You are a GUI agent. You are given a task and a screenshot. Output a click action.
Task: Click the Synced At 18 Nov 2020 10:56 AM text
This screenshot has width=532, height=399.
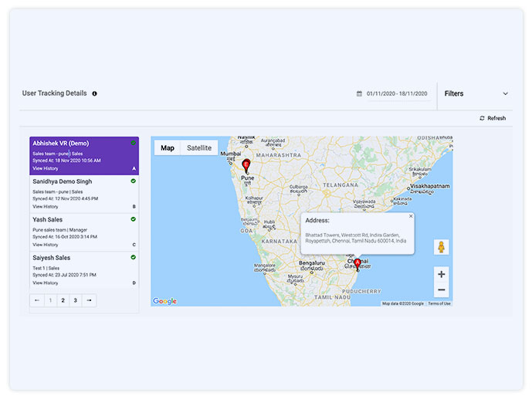pyautogui.click(x=66, y=161)
